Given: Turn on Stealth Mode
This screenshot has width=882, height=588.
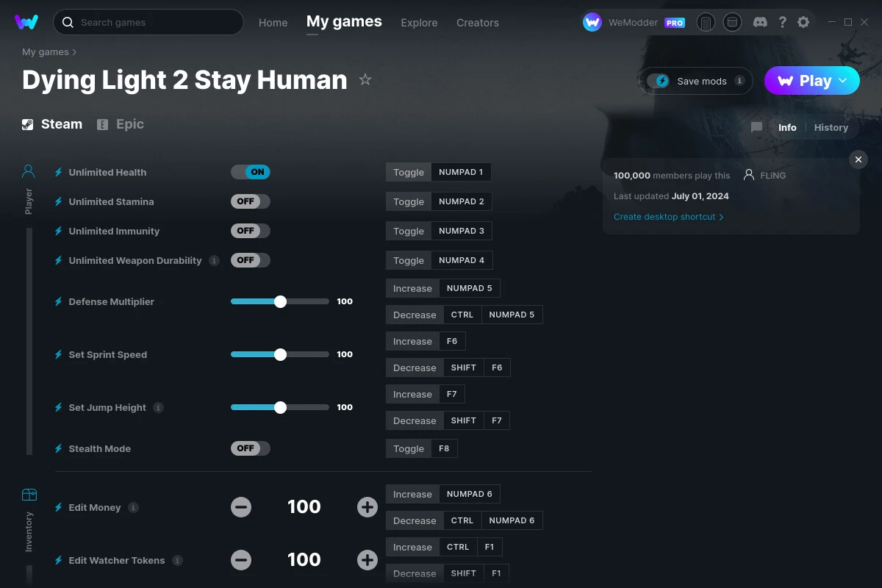Looking at the screenshot, I should click(x=250, y=448).
